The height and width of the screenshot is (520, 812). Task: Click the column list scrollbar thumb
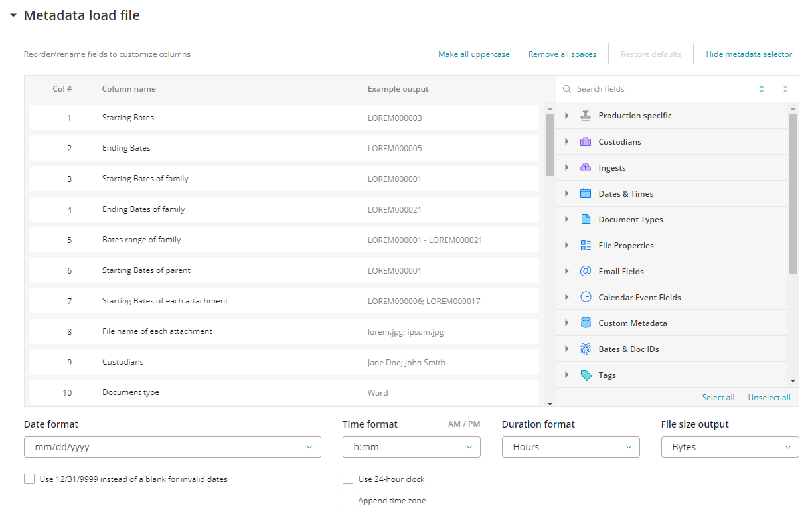(550, 145)
